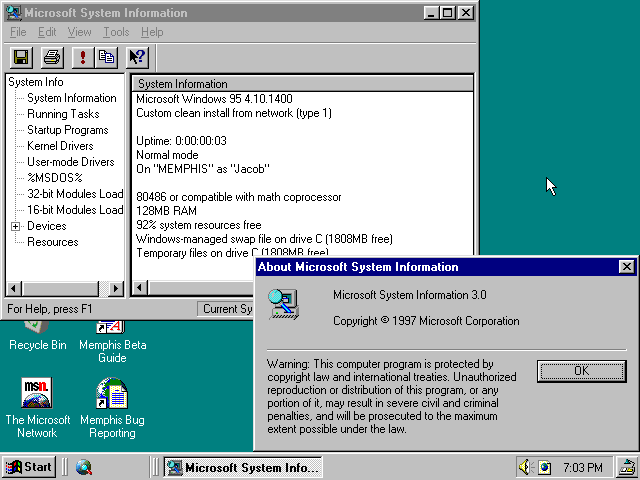Open the Edit menu
640x480 pixels.
click(x=47, y=32)
